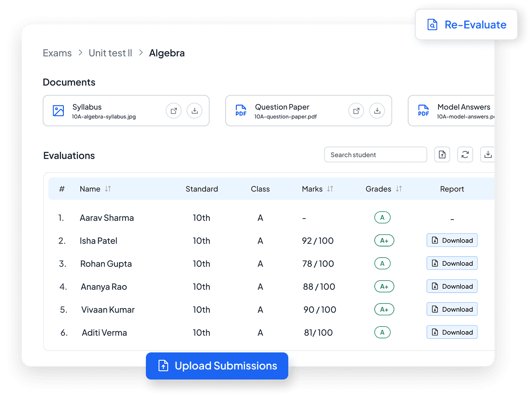Toggle sorting on the Marks column

pyautogui.click(x=330, y=189)
